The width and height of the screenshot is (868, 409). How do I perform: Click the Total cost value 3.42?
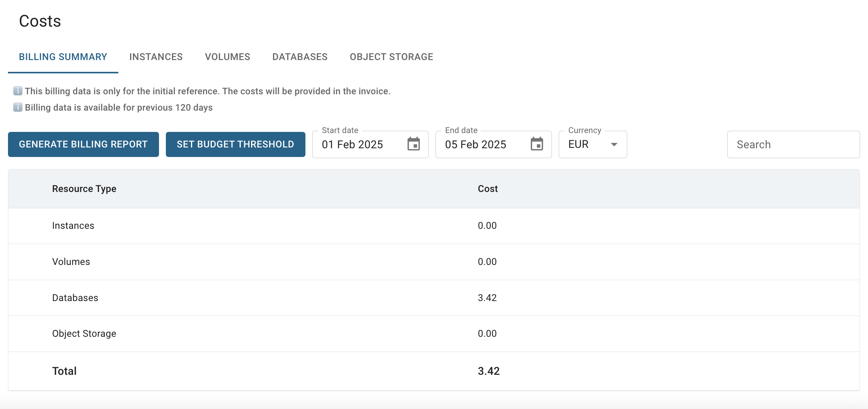(x=489, y=371)
